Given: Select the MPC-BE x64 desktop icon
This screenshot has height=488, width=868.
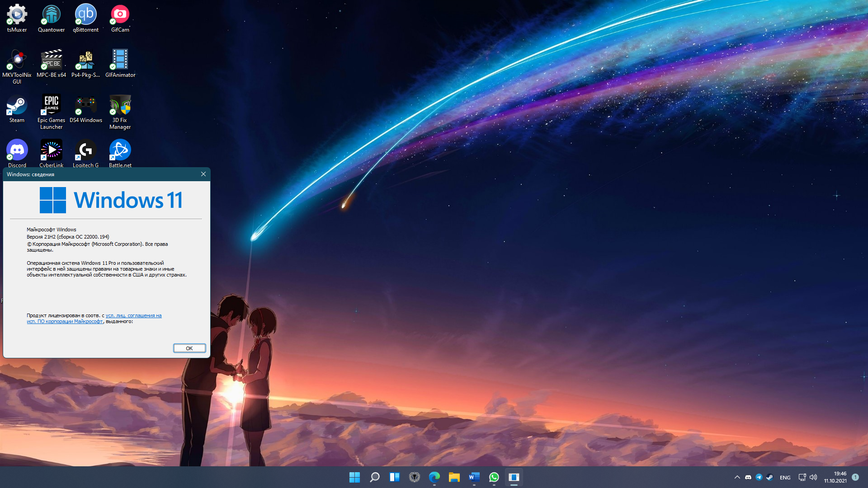Looking at the screenshot, I should 51,64.
